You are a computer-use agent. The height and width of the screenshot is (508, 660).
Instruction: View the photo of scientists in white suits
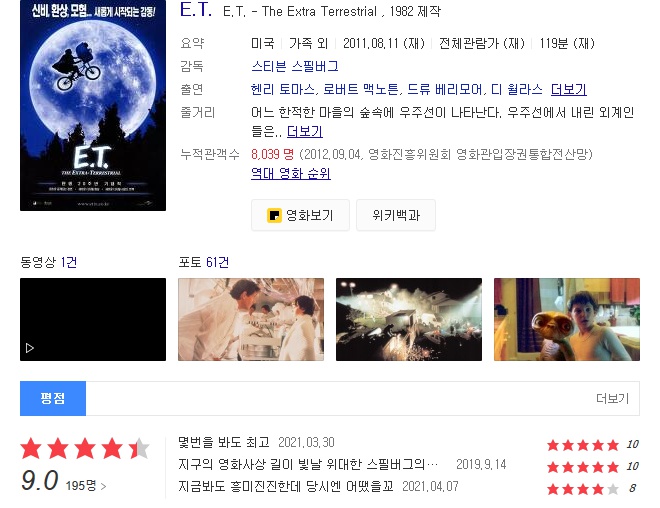pos(251,319)
